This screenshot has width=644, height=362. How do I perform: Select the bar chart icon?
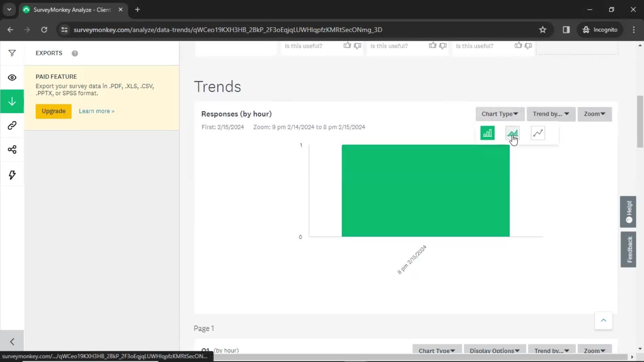[487, 133]
